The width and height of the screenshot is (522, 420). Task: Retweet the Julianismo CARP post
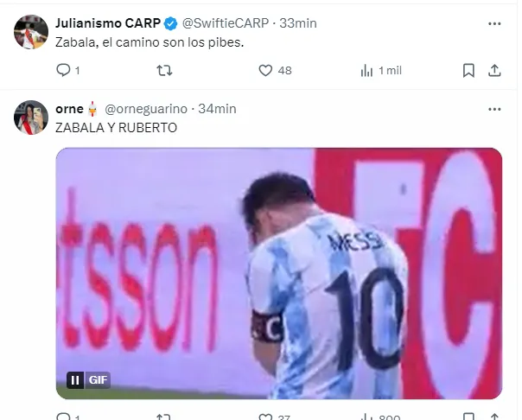(164, 71)
